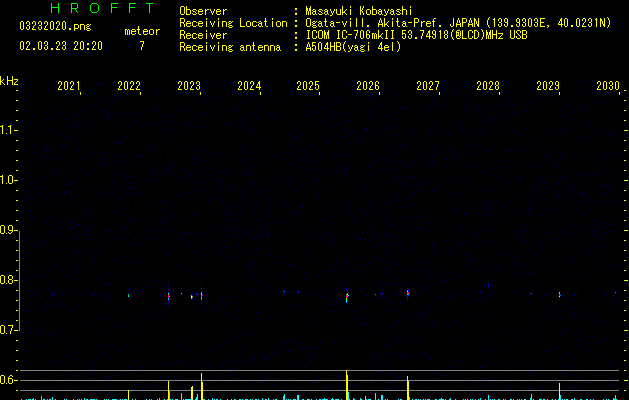Click the 2026 time axis marker
Screen dimensions: 629x400
[x=368, y=85]
